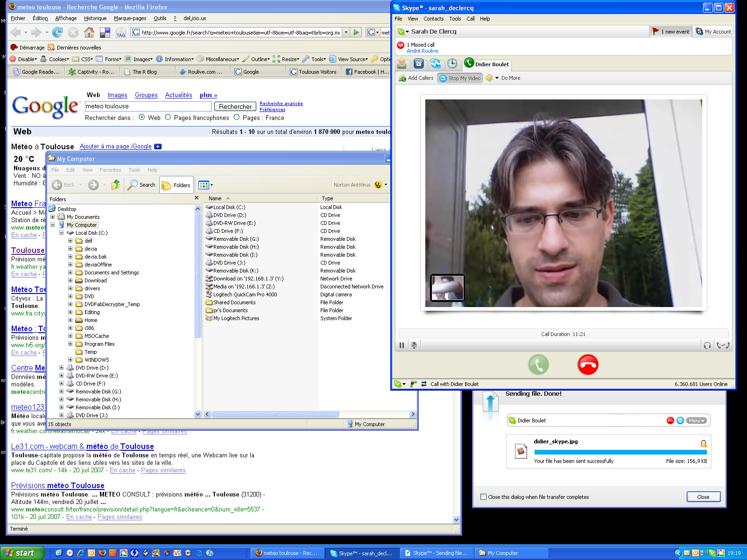747x560 pixels.
Task: Click the Firefox reload page icon
Action: tap(57, 32)
